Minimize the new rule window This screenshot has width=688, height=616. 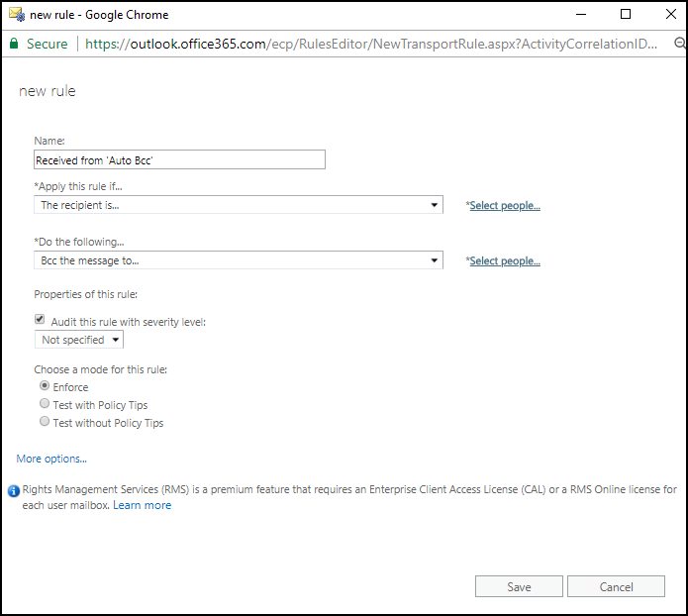click(x=580, y=15)
